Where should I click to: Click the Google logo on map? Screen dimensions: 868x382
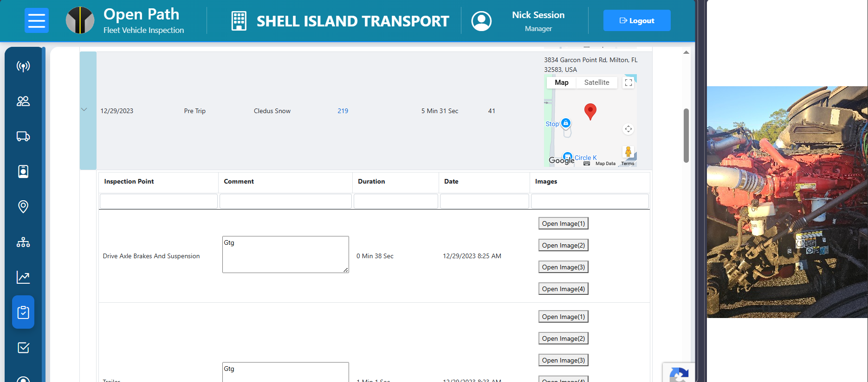[562, 160]
